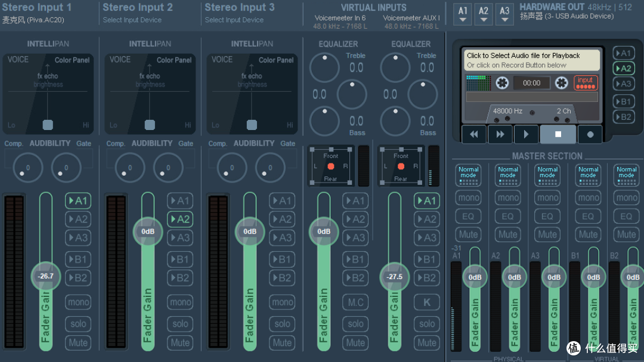
Task: Switch Stereo Input 1 panel to VOICE
Action: tap(18, 60)
